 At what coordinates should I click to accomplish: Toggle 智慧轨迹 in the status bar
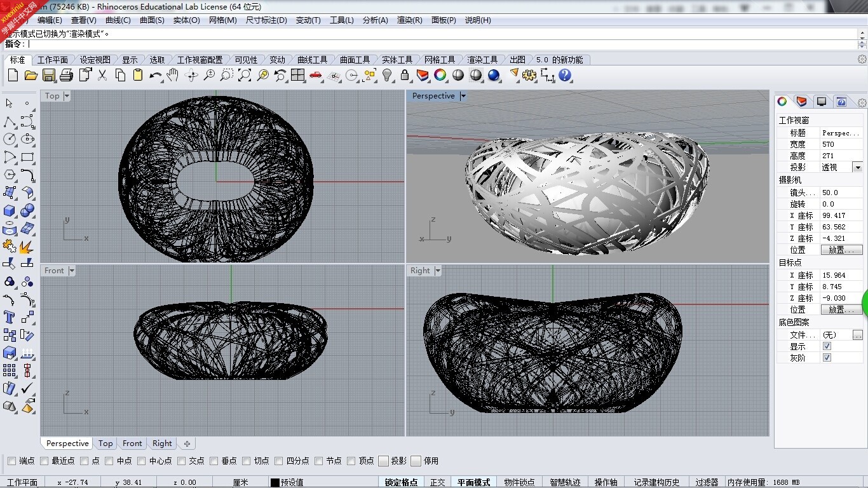(x=565, y=482)
